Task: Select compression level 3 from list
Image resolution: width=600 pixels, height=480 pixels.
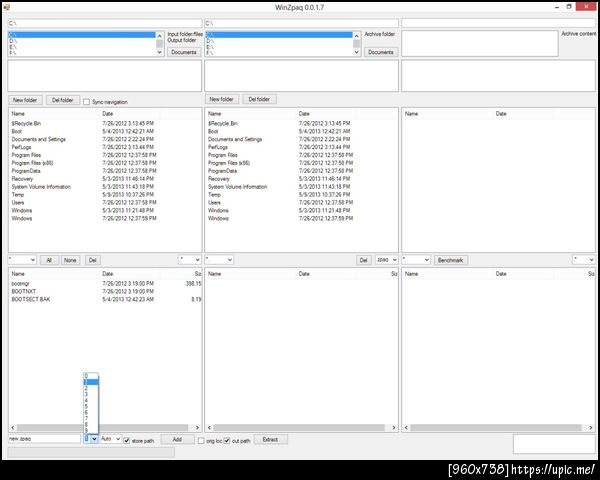Action: 91,394
